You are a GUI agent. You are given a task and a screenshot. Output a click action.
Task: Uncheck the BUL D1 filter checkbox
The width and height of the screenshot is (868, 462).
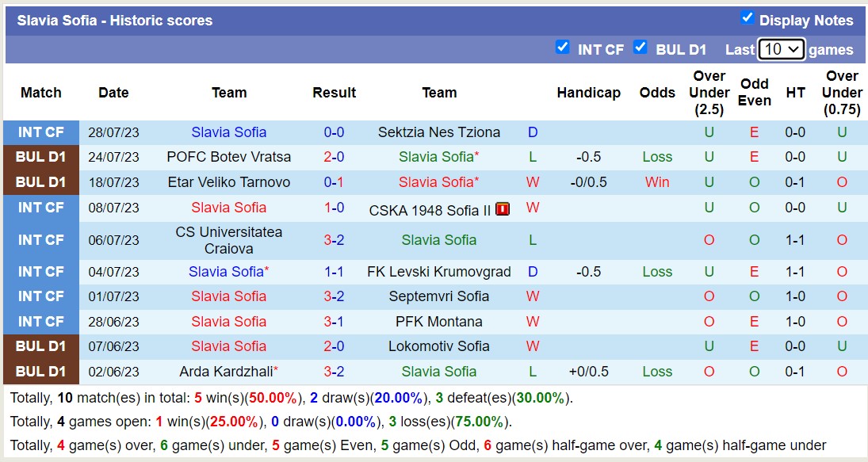point(640,47)
